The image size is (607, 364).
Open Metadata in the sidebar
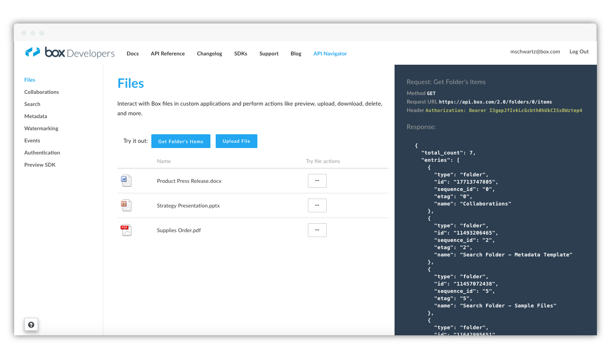pos(36,116)
